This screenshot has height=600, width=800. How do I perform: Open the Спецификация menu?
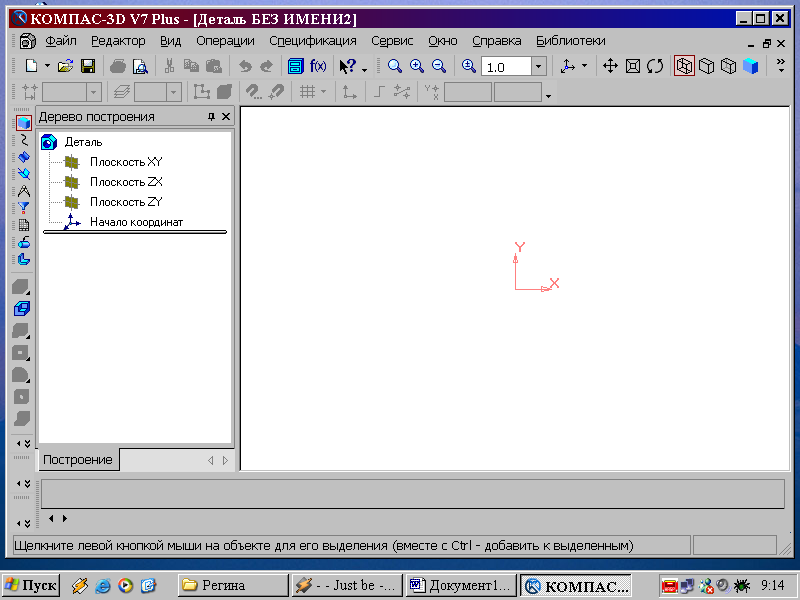pos(313,41)
